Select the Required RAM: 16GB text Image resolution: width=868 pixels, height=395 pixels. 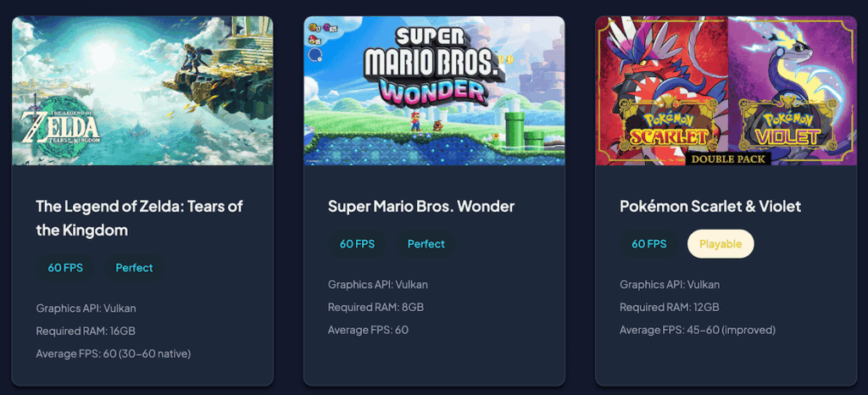86,331
